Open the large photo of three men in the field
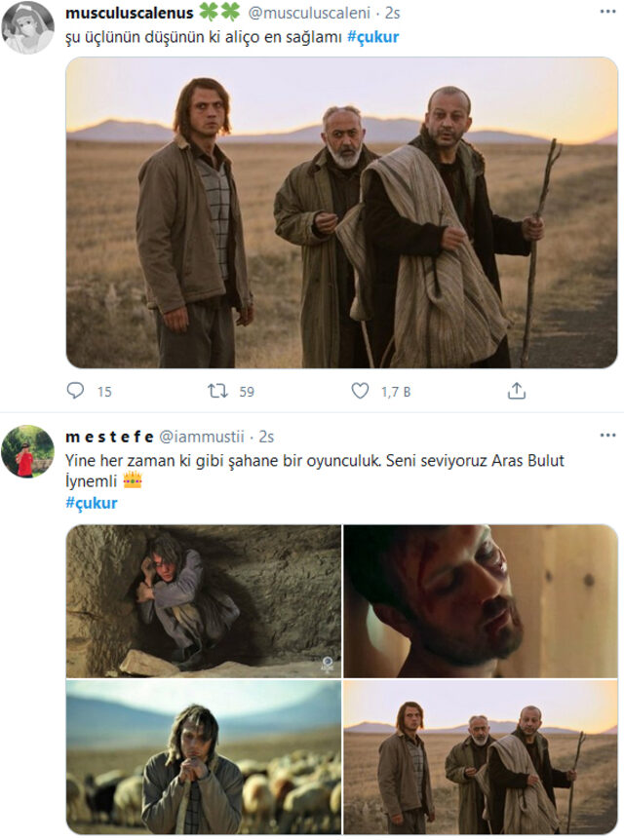The image size is (624, 840). coord(341,212)
